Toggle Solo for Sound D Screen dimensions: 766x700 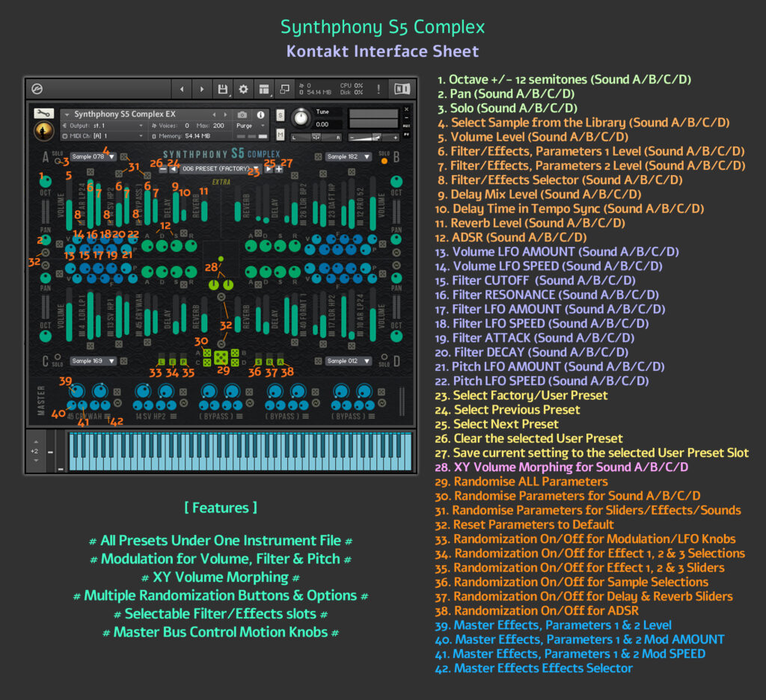pos(384,357)
